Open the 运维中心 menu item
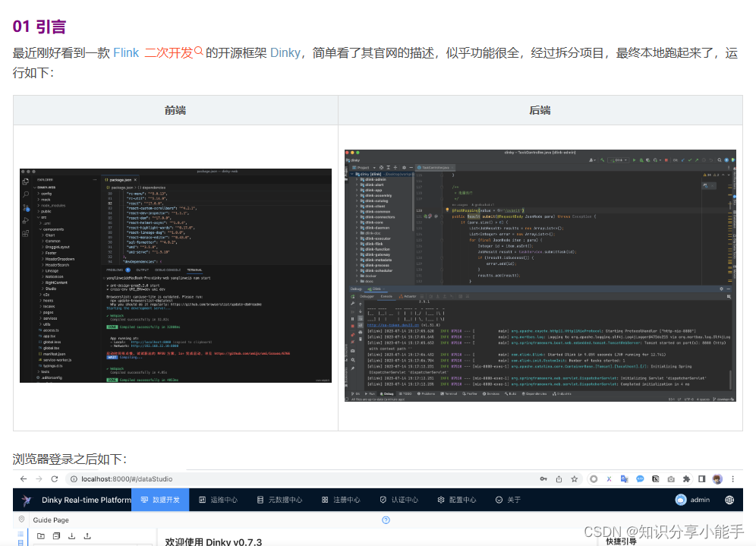 (219, 500)
